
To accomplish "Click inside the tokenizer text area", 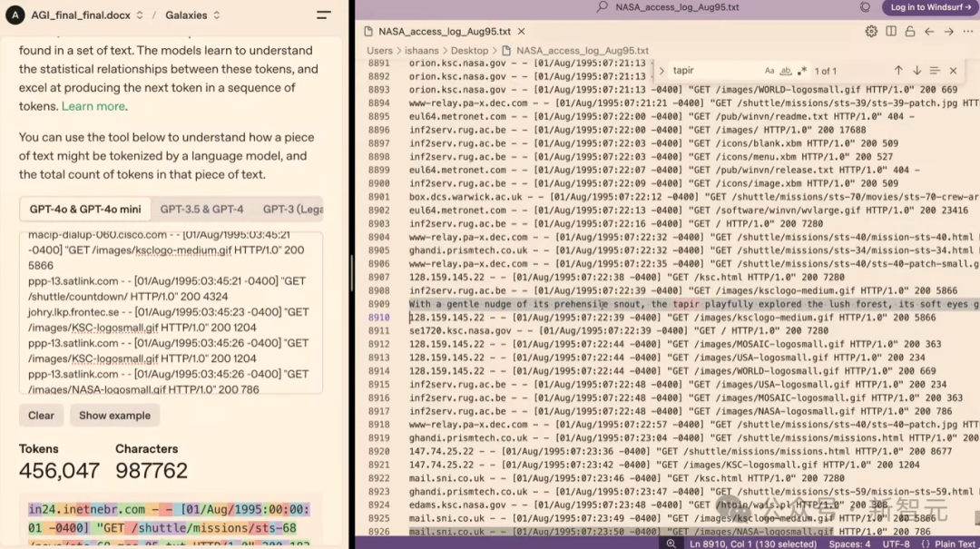I will [171, 312].
